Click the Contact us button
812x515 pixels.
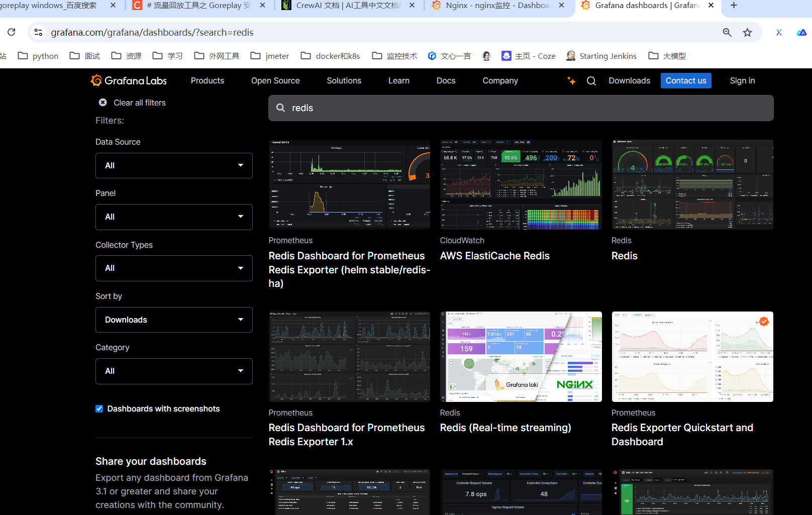click(x=686, y=80)
